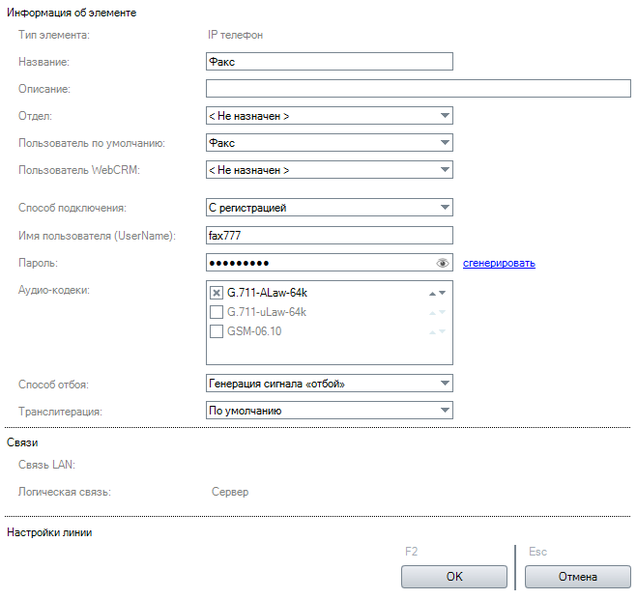Click the empty Описание field
This screenshot has width=637, height=599.
418,88
